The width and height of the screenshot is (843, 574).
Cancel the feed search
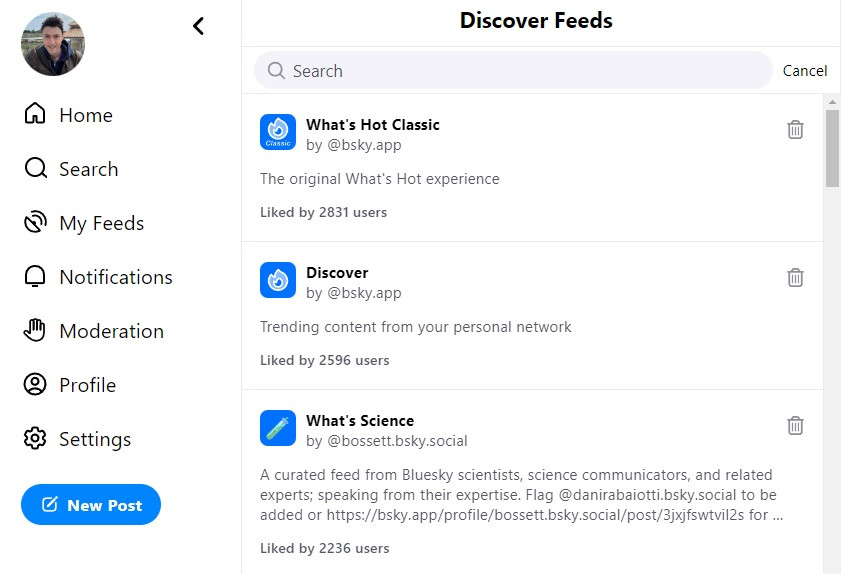click(x=805, y=71)
